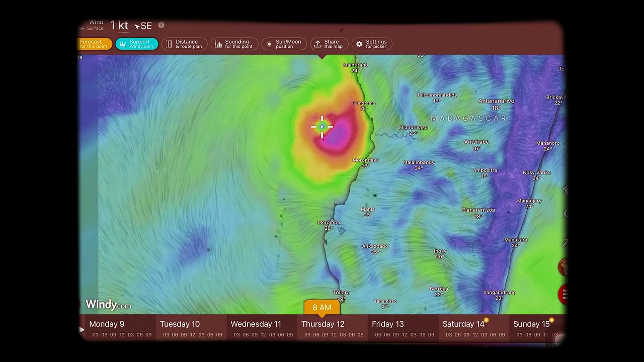Jump timeline to Tuesday 10
Screen dimensions: 644x362
[180, 324]
